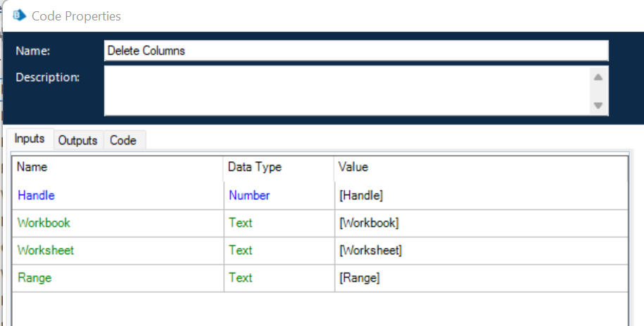Image resolution: width=644 pixels, height=326 pixels.
Task: Click the Data Type column header
Action: pyautogui.click(x=279, y=167)
